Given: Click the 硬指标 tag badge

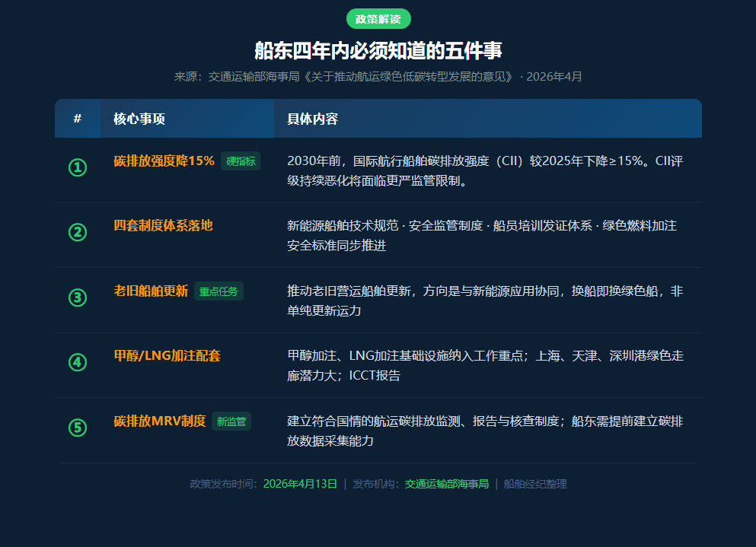Looking at the screenshot, I should [x=241, y=161].
